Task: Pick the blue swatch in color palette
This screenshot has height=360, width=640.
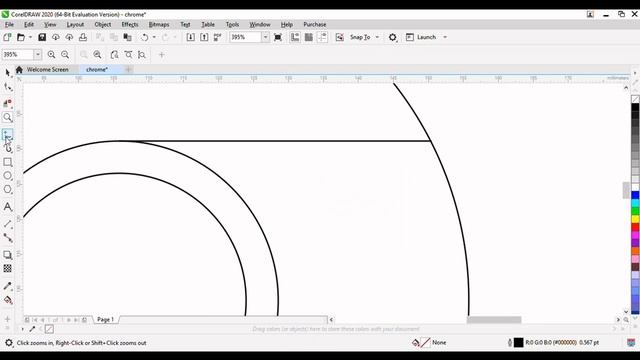Action: point(635,195)
